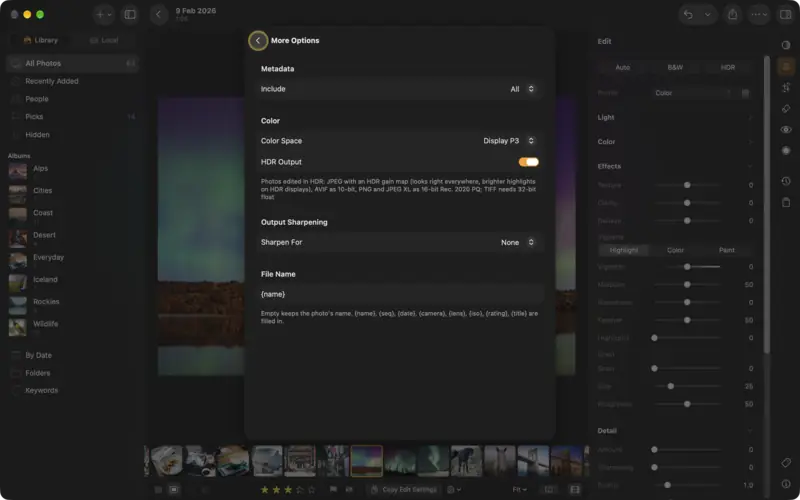
Task: Select the Paint vignette tab
Action: point(727,250)
